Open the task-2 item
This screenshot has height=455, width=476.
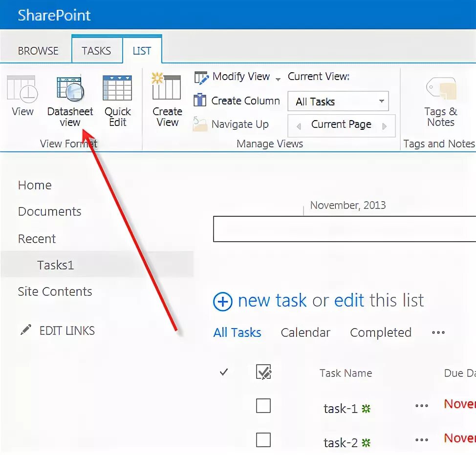[x=340, y=443]
